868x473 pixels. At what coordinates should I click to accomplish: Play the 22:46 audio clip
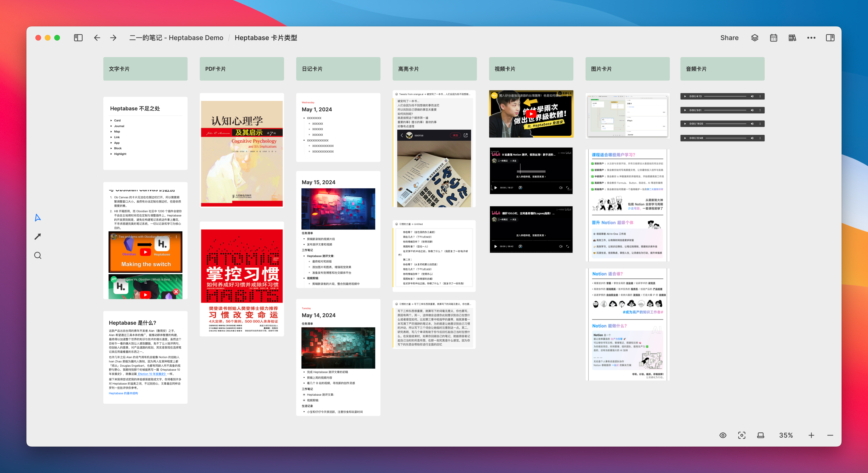click(x=685, y=138)
